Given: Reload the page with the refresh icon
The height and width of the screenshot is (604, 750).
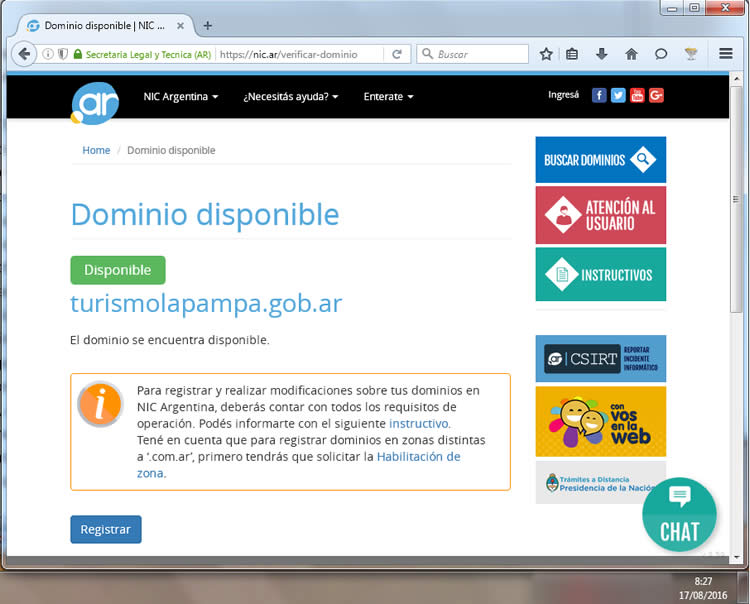Looking at the screenshot, I should pos(397,54).
